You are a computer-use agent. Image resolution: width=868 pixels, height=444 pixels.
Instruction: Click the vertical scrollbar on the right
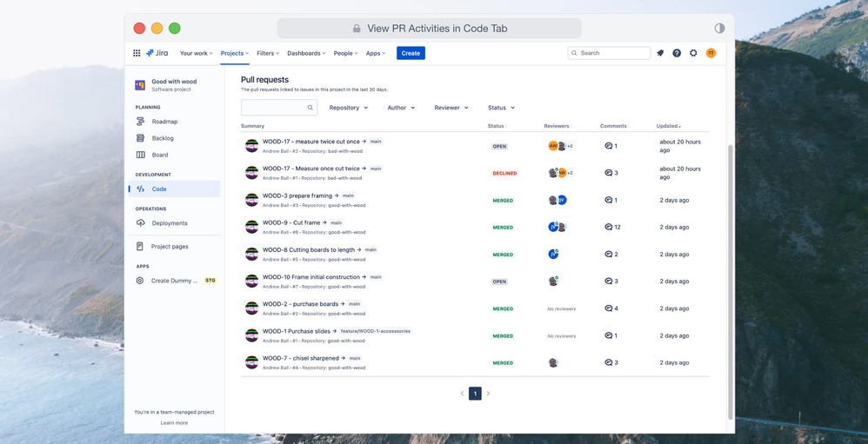[731, 282]
